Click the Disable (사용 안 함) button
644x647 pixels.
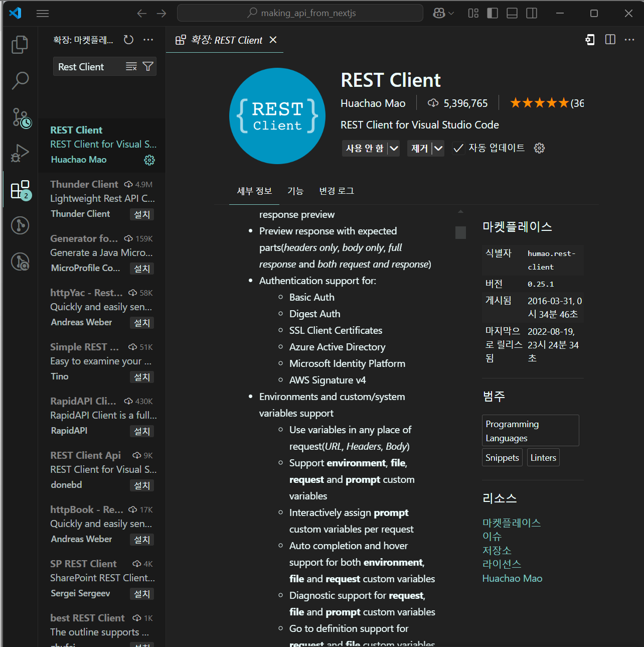(365, 148)
